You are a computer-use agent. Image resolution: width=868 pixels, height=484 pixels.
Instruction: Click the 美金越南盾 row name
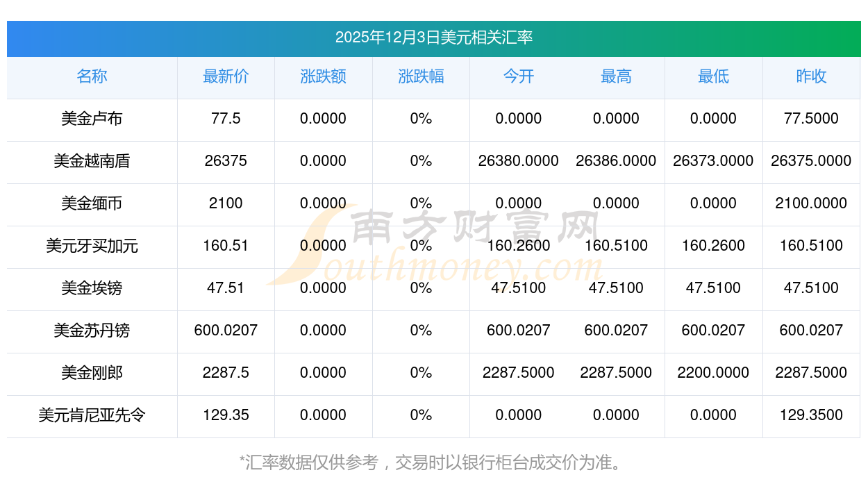(92, 161)
